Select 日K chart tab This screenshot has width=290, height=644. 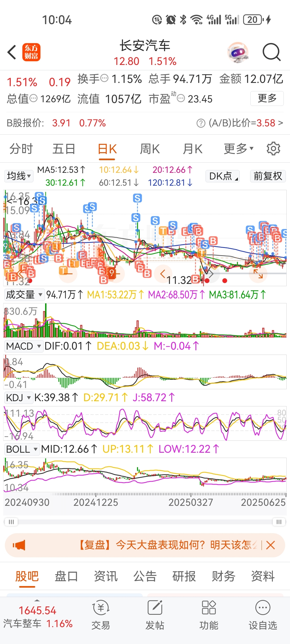[x=107, y=149]
